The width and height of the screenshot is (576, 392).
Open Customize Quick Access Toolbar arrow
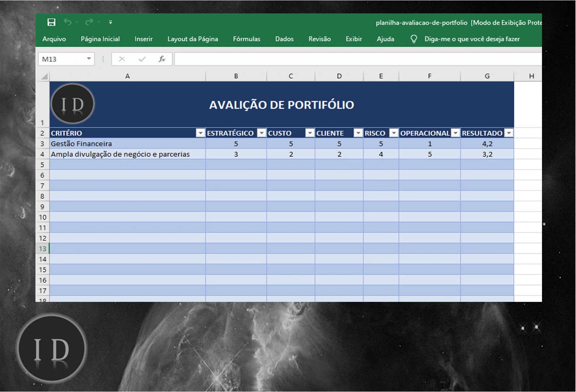[x=110, y=22]
